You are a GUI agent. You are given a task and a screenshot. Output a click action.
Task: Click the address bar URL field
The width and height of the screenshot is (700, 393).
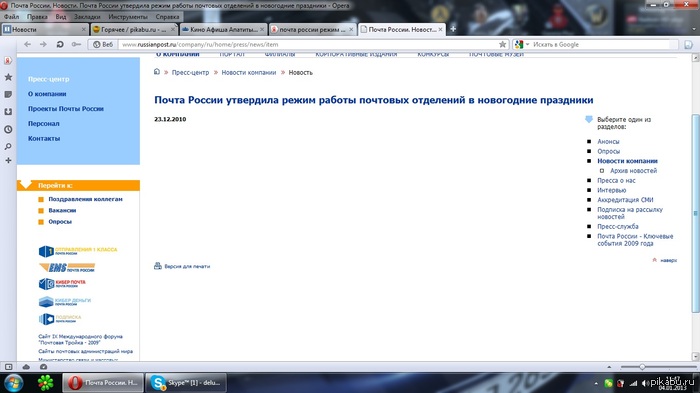[308, 44]
